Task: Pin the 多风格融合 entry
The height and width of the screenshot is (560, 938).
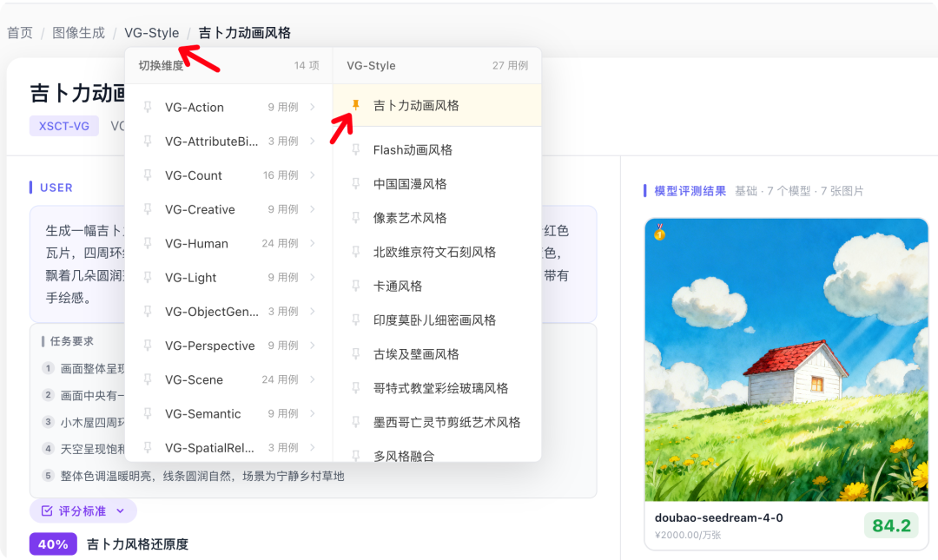Action: tap(355, 453)
